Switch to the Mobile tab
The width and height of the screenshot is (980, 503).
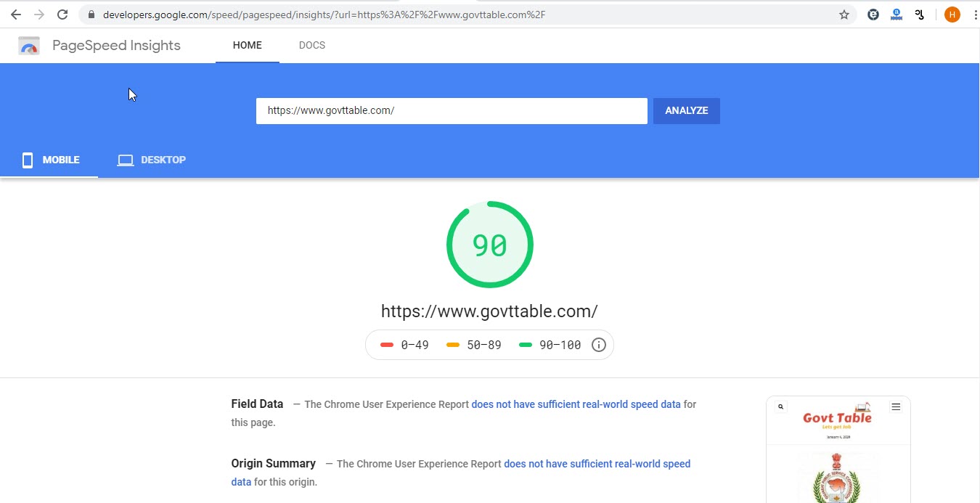click(61, 160)
